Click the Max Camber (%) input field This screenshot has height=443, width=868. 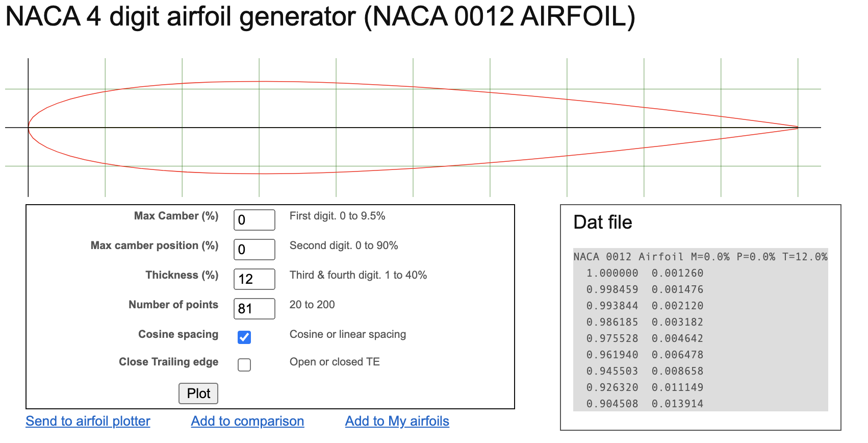(254, 220)
